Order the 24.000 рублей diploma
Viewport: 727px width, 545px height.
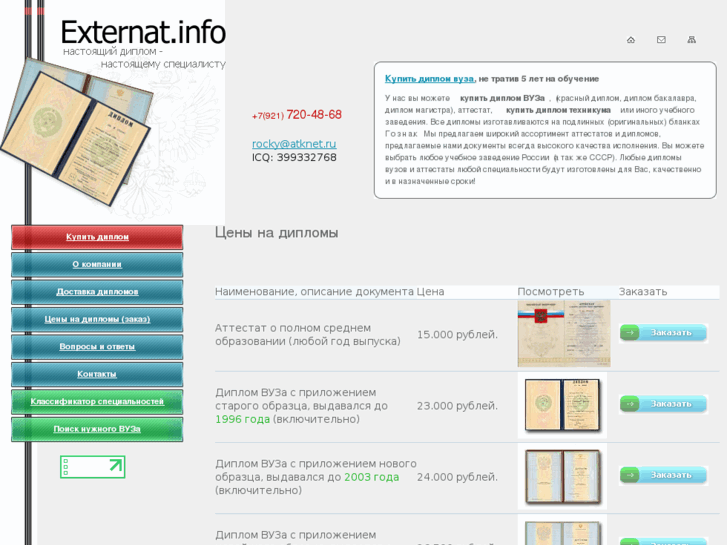tap(663, 475)
